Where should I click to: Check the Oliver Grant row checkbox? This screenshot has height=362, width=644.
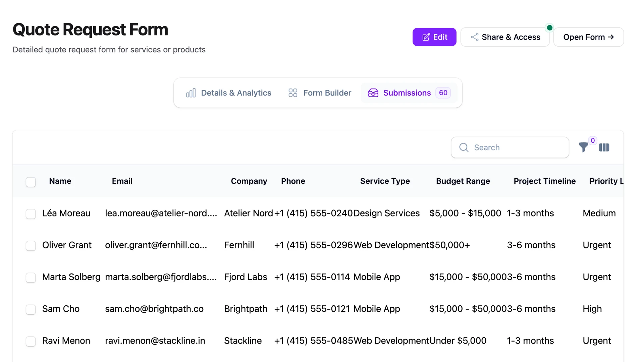(x=31, y=246)
